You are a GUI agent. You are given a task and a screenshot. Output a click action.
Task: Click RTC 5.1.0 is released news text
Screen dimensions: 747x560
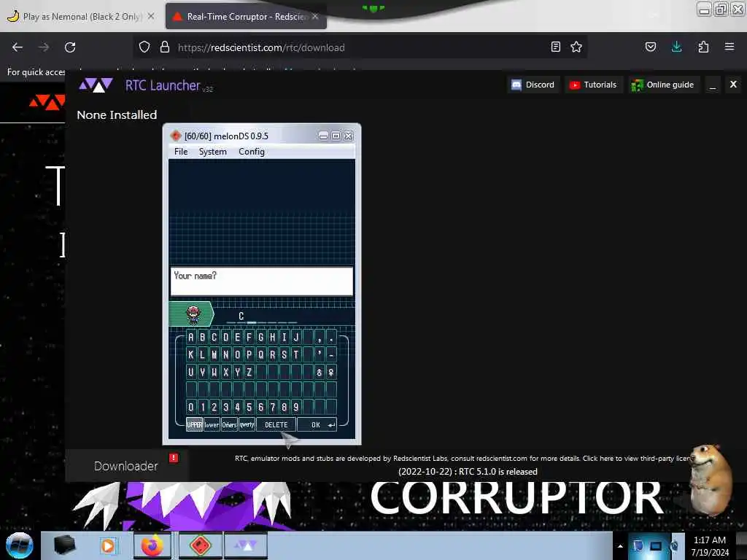468,472
